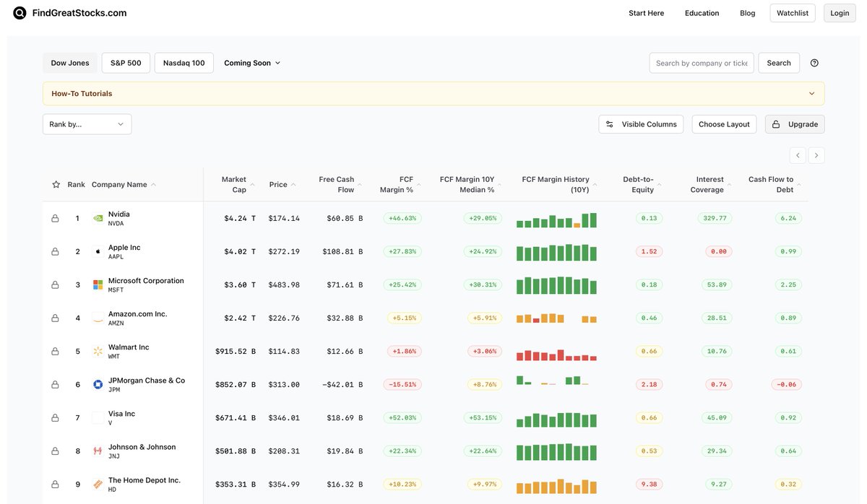Viewport: 867px width, 504px height.
Task: Click Amazon's FCF margin history chart
Action: point(556,318)
